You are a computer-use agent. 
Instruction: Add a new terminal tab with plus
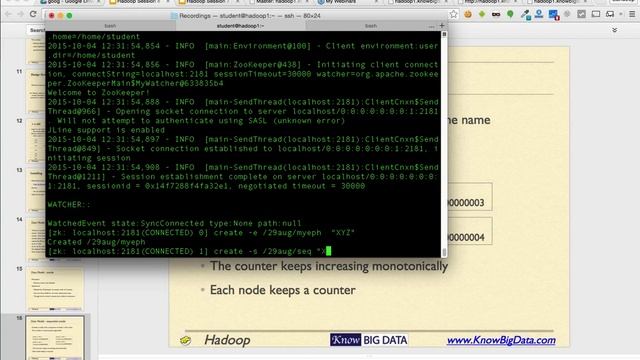[442, 26]
